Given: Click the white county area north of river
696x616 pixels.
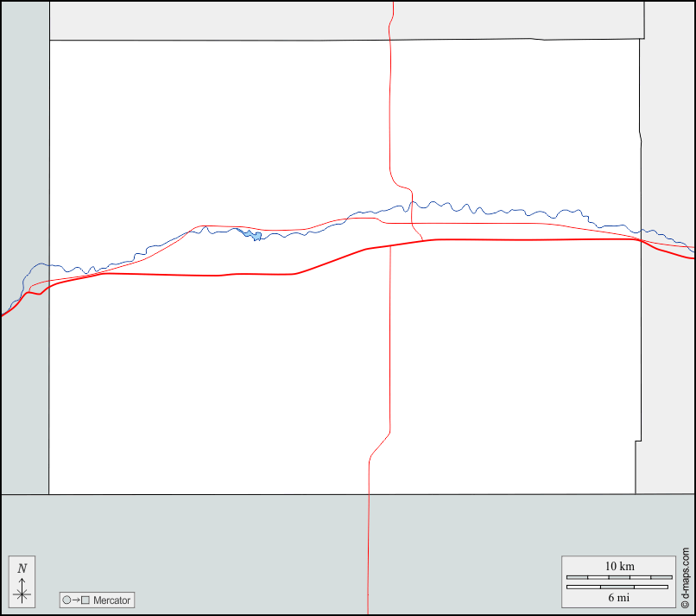Looking at the screenshot, I should click(x=216, y=130).
